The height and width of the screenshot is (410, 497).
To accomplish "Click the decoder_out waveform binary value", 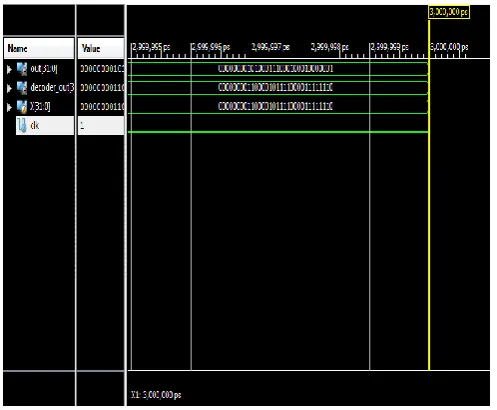I will [x=276, y=88].
